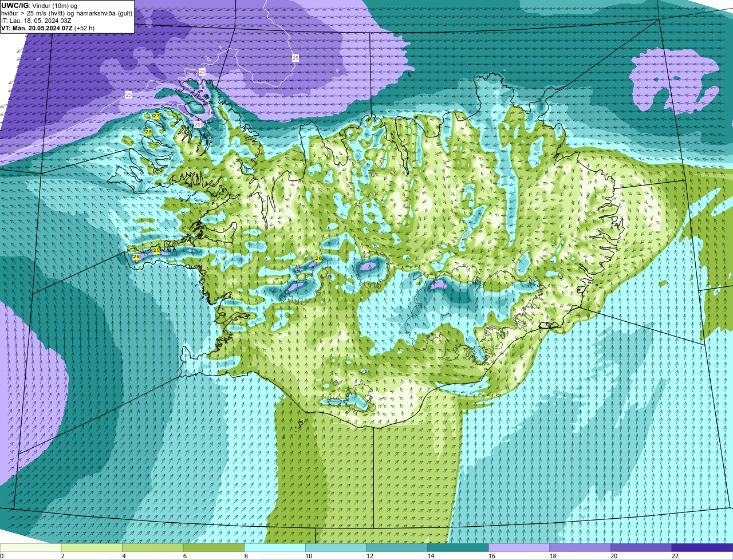Click the 14–16 m/s dark teal swatch
This screenshot has width=733, height=560.
pyautogui.click(x=458, y=547)
